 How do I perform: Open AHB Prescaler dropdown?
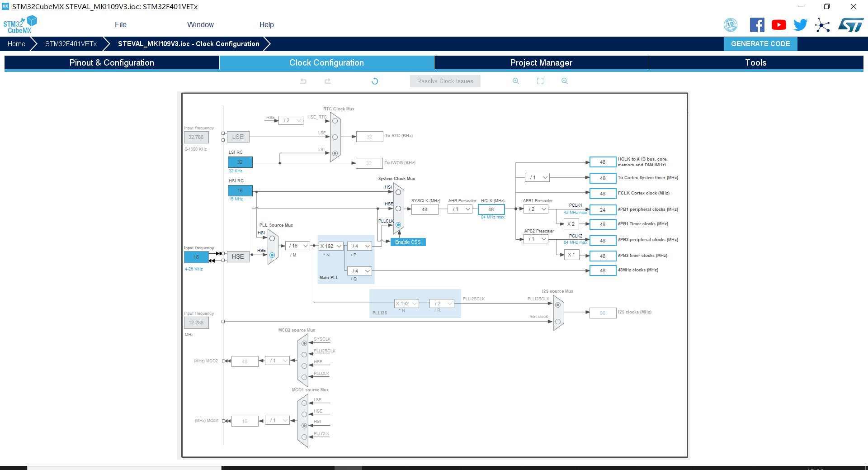tap(460, 209)
